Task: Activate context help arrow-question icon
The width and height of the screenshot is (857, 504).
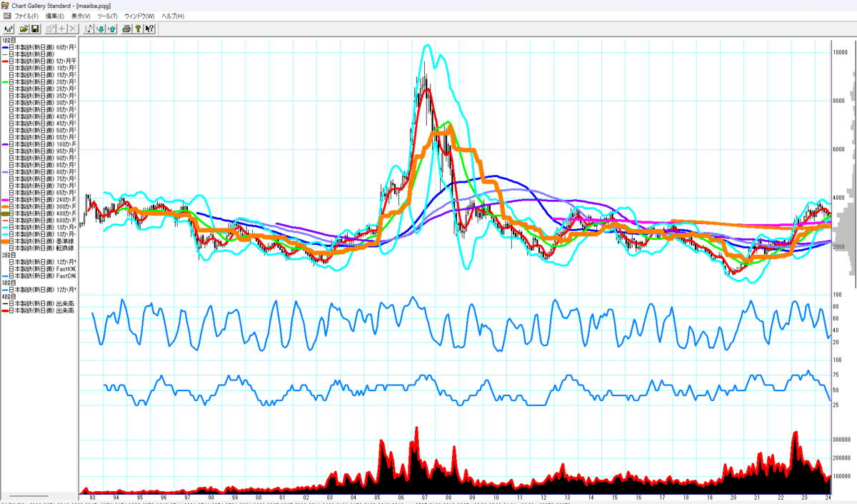Action: click(x=149, y=29)
